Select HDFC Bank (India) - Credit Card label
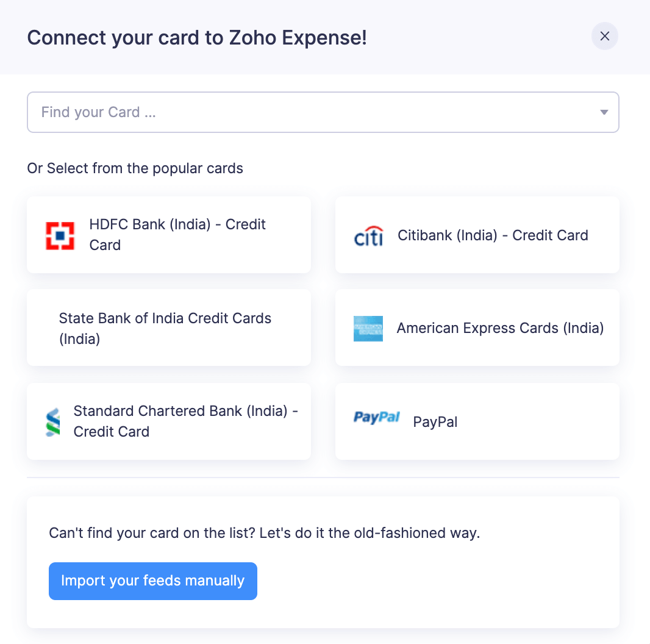 pos(177,235)
